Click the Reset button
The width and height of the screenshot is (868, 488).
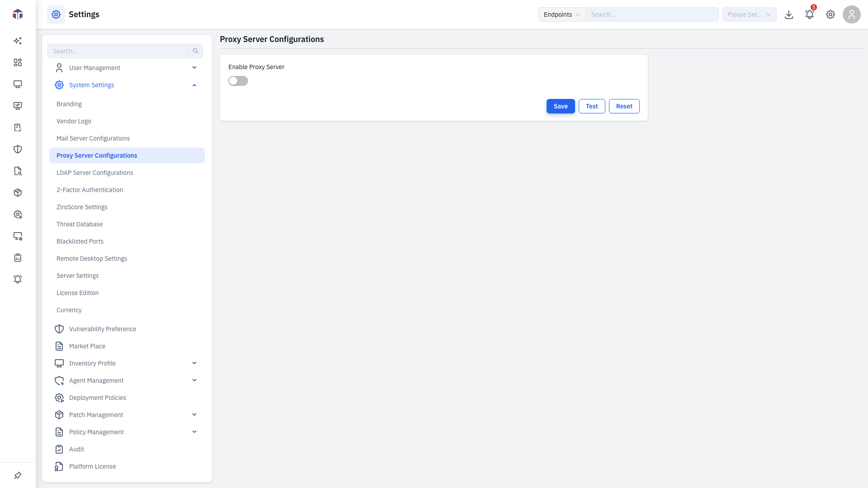pos(624,106)
